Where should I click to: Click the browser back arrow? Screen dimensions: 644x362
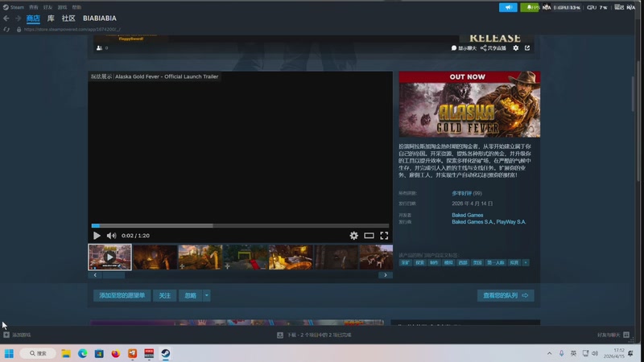point(6,19)
